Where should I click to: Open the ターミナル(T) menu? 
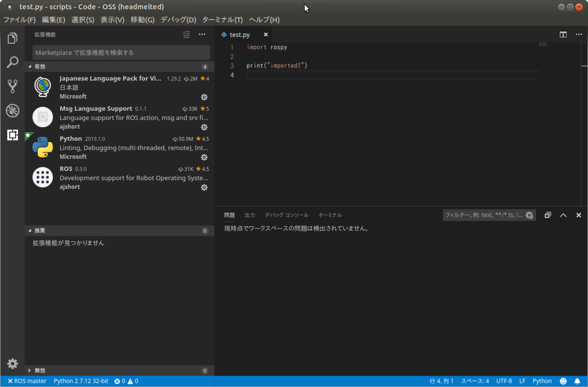point(222,20)
